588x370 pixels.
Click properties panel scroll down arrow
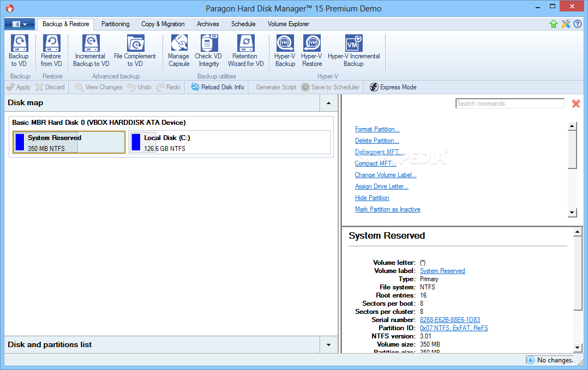578,348
